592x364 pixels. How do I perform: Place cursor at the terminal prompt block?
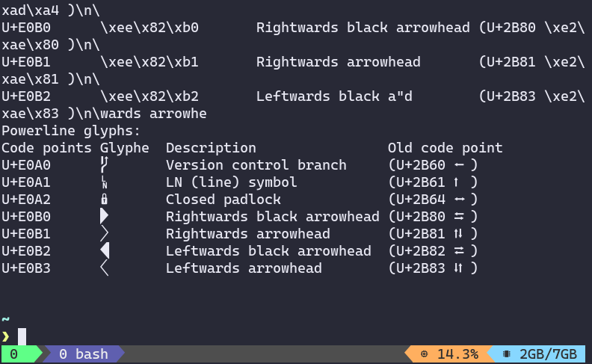click(x=22, y=337)
